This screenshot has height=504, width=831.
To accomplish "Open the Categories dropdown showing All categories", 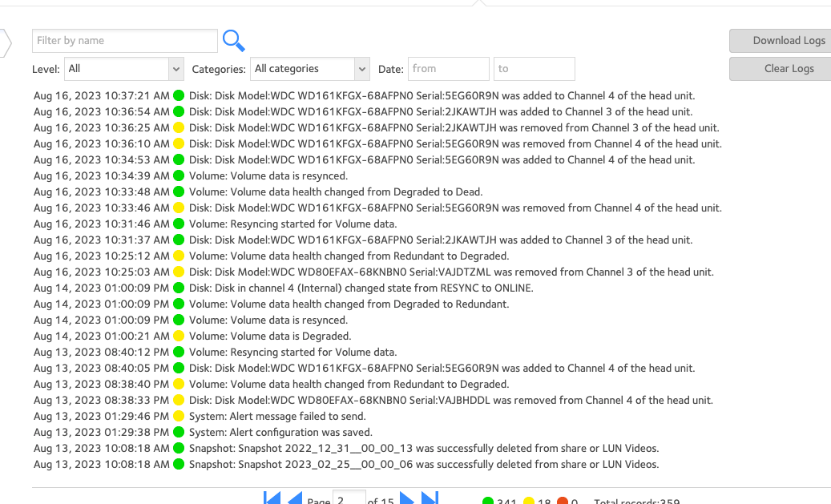I will tap(309, 69).
